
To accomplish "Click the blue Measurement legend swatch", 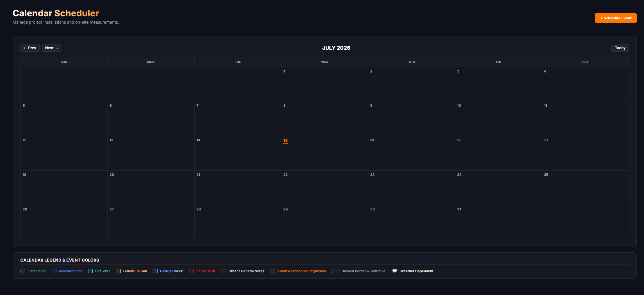I will 54,271.
